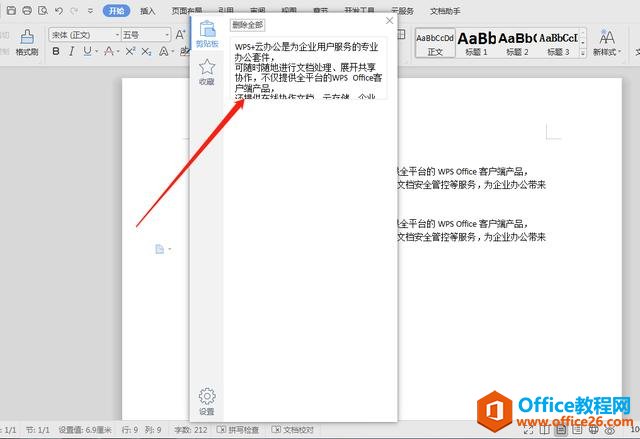Switch to web layout view icon
Image resolution: width=640 pixels, height=439 pixels.
593,430
